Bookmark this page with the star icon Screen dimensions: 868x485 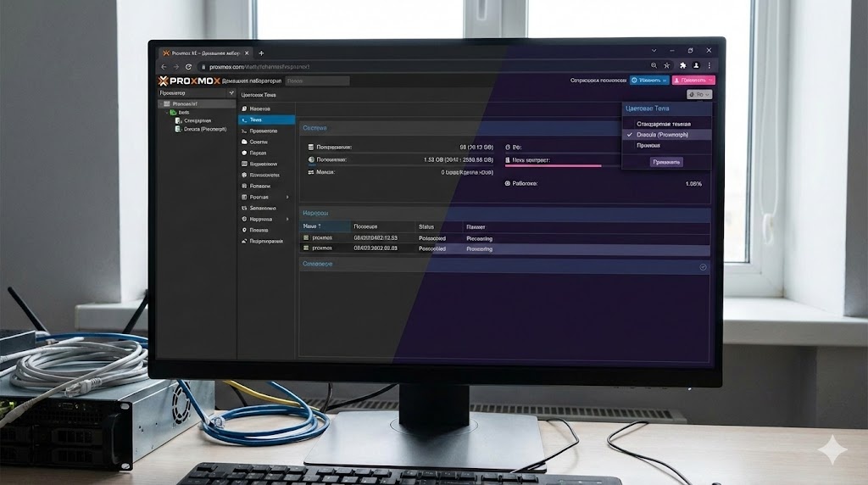coord(667,65)
